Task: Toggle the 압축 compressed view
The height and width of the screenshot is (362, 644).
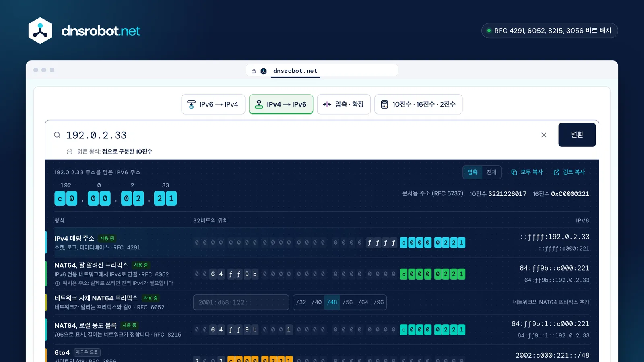Action: tap(473, 172)
